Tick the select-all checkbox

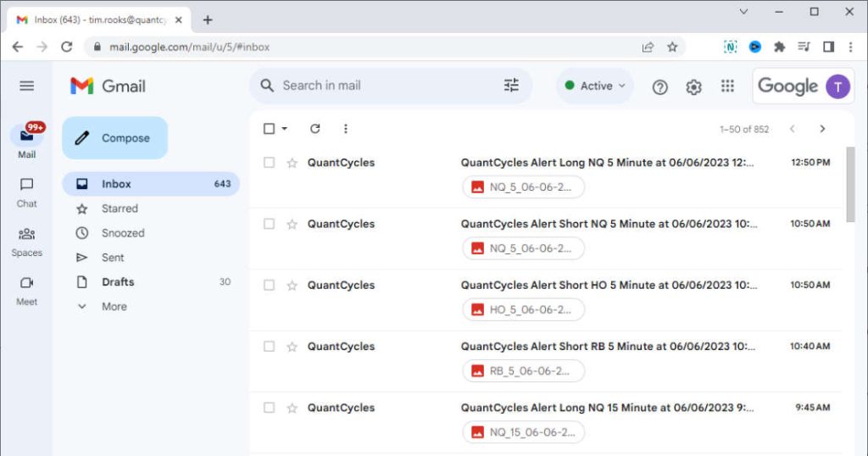click(269, 129)
